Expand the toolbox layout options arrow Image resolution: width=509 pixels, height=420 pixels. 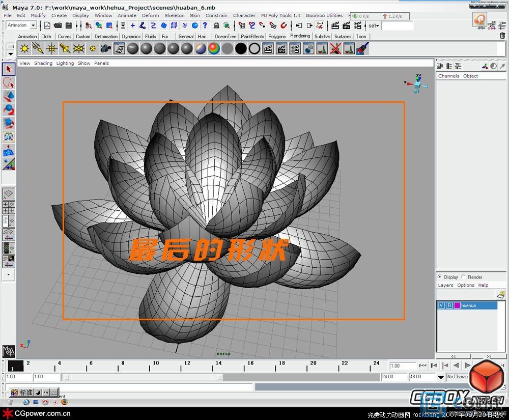click(9, 274)
